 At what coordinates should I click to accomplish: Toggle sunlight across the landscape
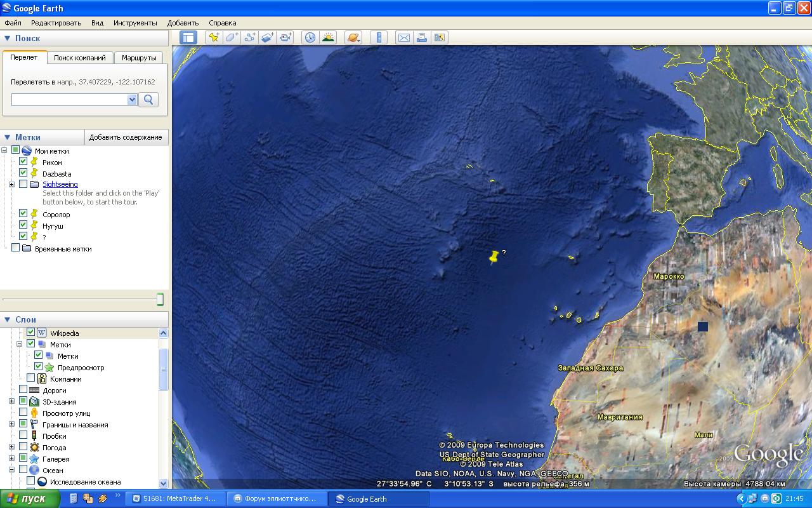(x=328, y=37)
